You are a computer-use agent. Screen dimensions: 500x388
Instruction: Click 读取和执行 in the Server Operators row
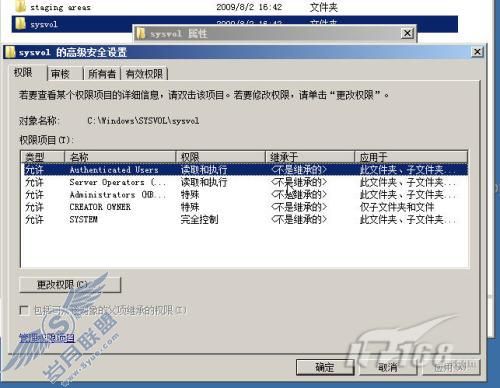[204, 182]
